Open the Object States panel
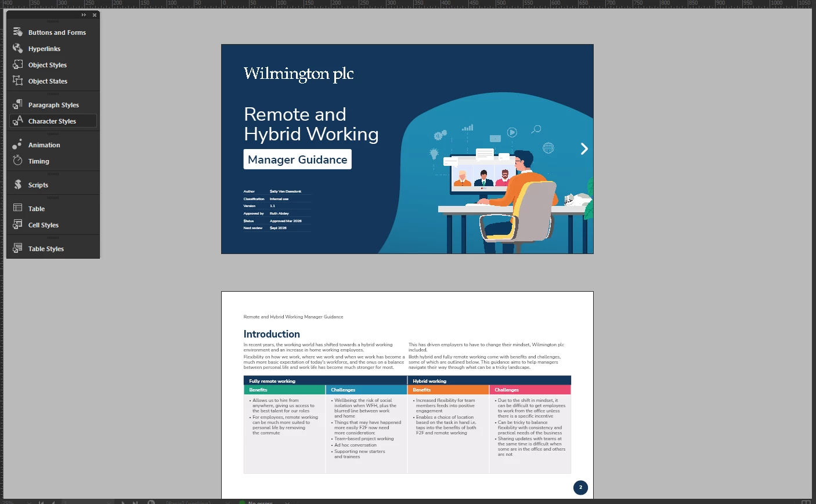Screen dimensions: 816x504 coord(53,81)
